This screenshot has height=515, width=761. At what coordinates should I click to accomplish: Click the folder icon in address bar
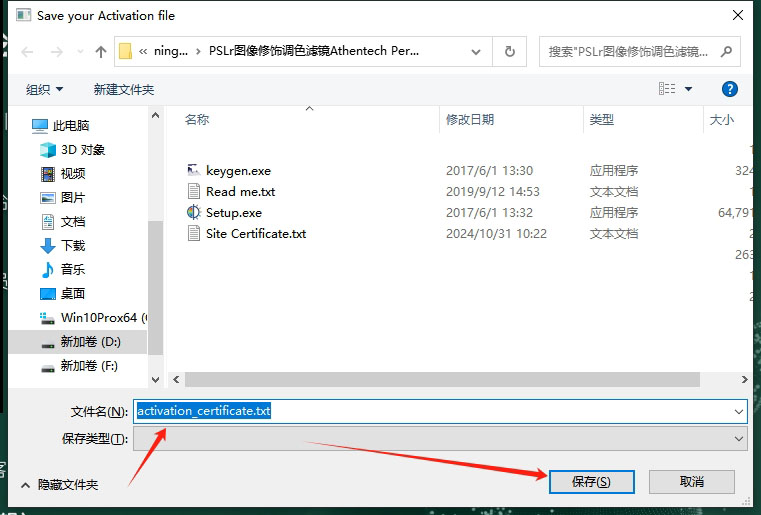(126, 51)
